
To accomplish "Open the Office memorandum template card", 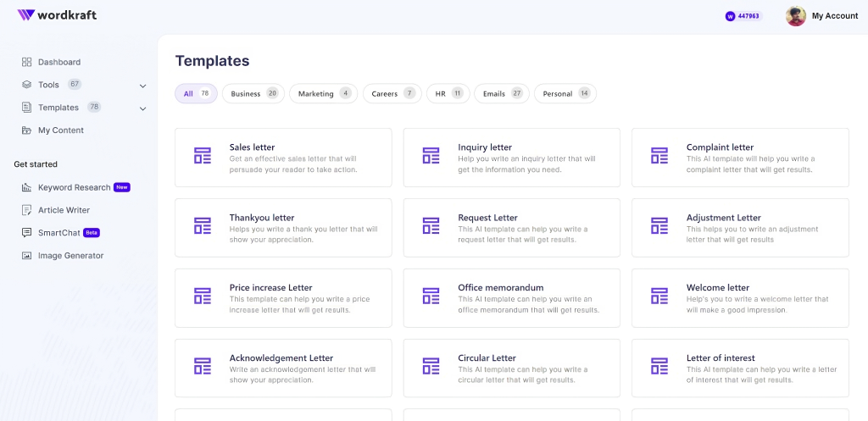I will (511, 298).
